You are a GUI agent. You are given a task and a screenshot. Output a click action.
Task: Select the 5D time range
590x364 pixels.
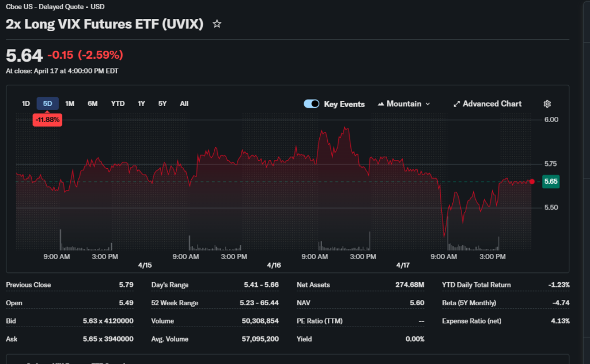48,104
